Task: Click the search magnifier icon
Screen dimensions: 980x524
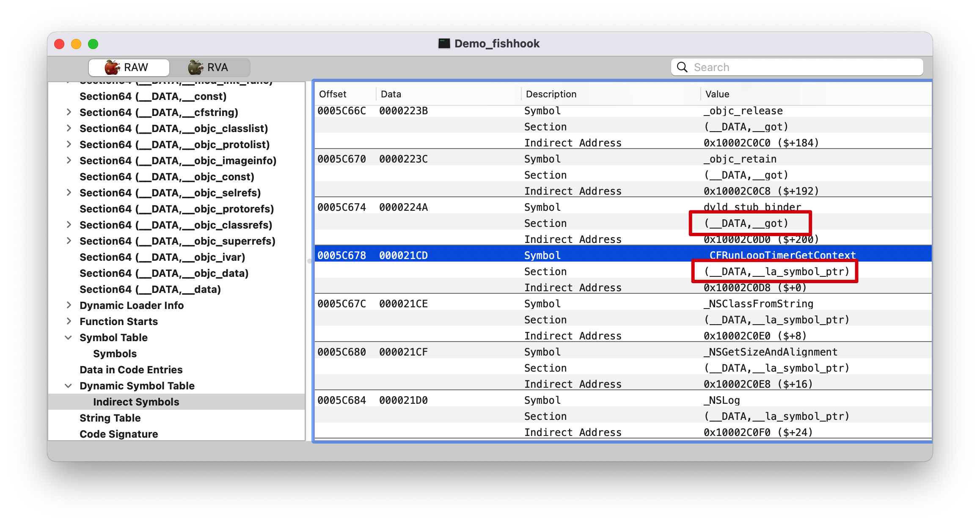Action: click(x=682, y=67)
